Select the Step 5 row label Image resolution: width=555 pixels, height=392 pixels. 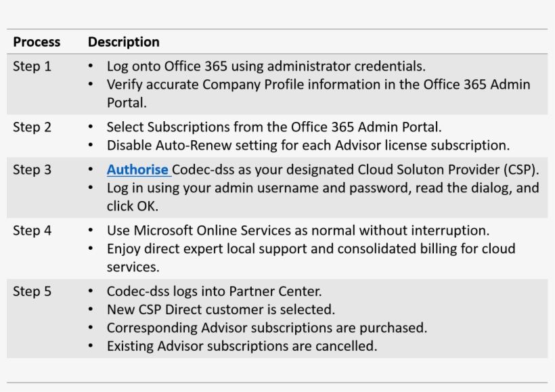(x=32, y=292)
